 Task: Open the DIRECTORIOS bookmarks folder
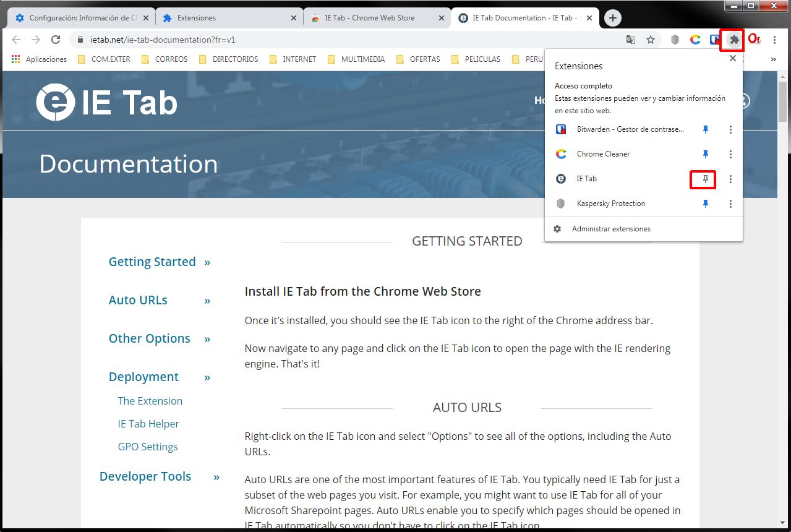pos(228,59)
